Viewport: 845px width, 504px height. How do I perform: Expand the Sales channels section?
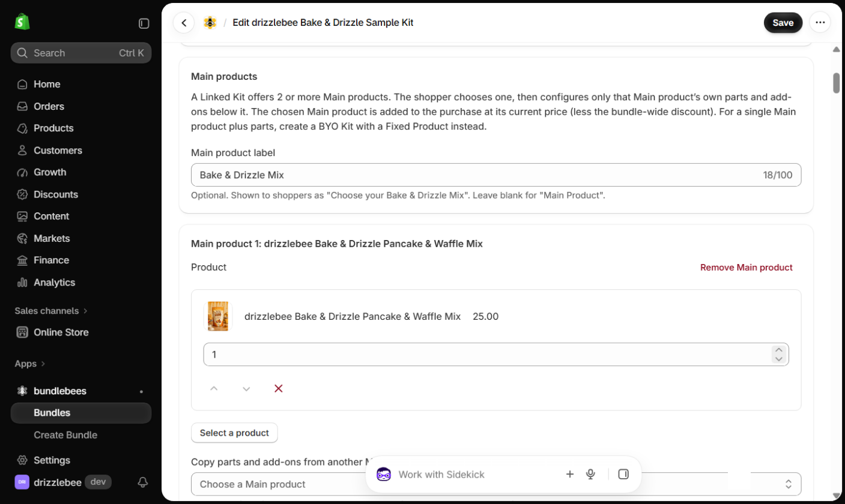coord(51,311)
